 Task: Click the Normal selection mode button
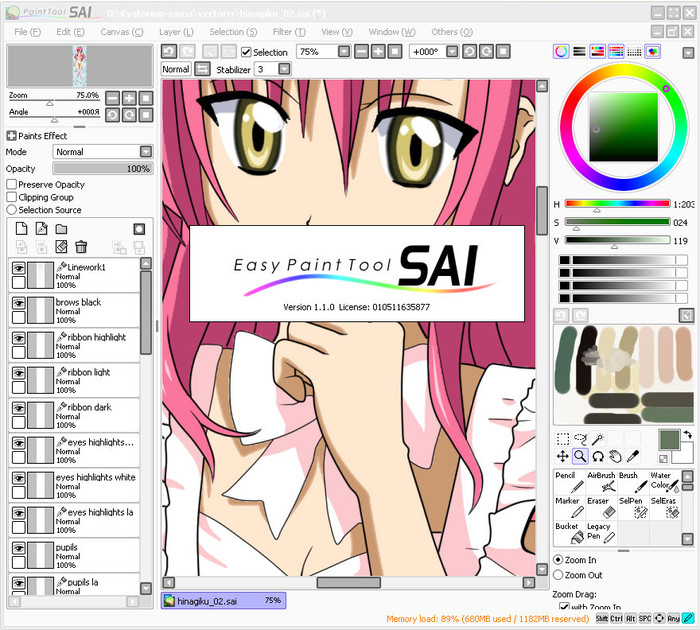click(175, 69)
